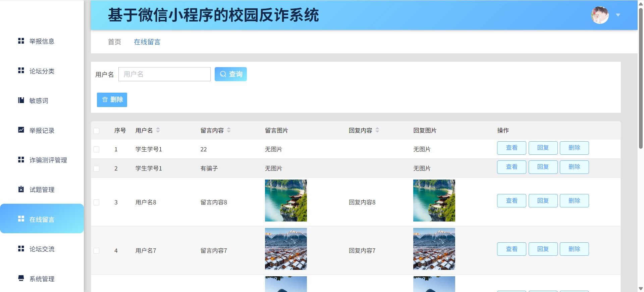Viewport: 644px width, 292px height.
Task: Open the 举报记录 menu
Action: (x=42, y=130)
